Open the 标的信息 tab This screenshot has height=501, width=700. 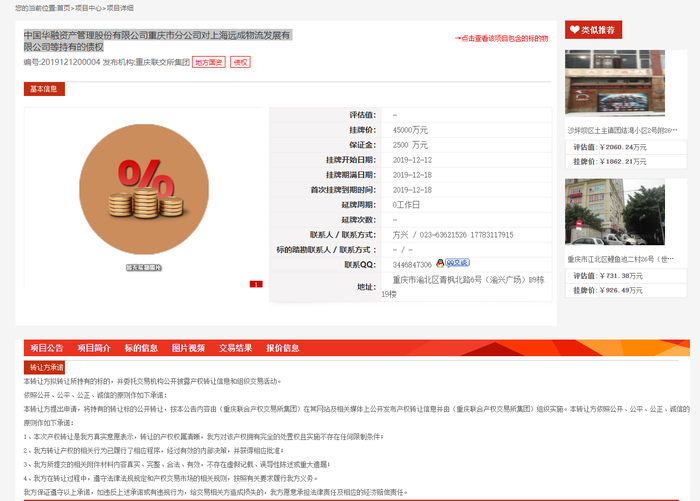click(141, 348)
